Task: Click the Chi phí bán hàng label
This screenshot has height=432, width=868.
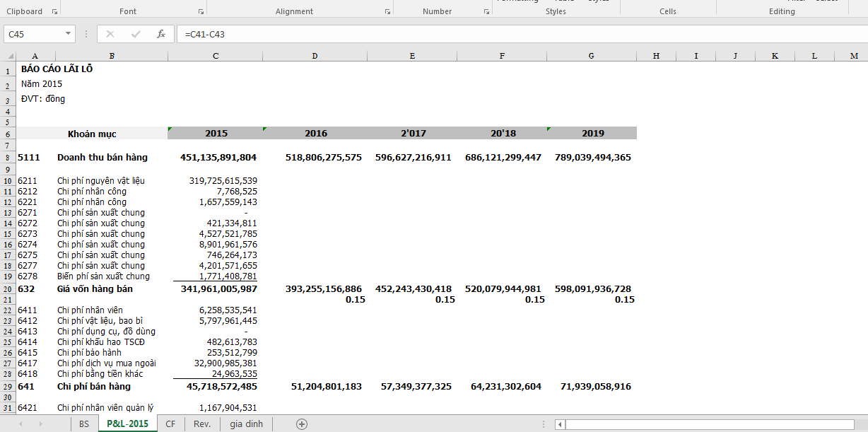Action: 94,387
